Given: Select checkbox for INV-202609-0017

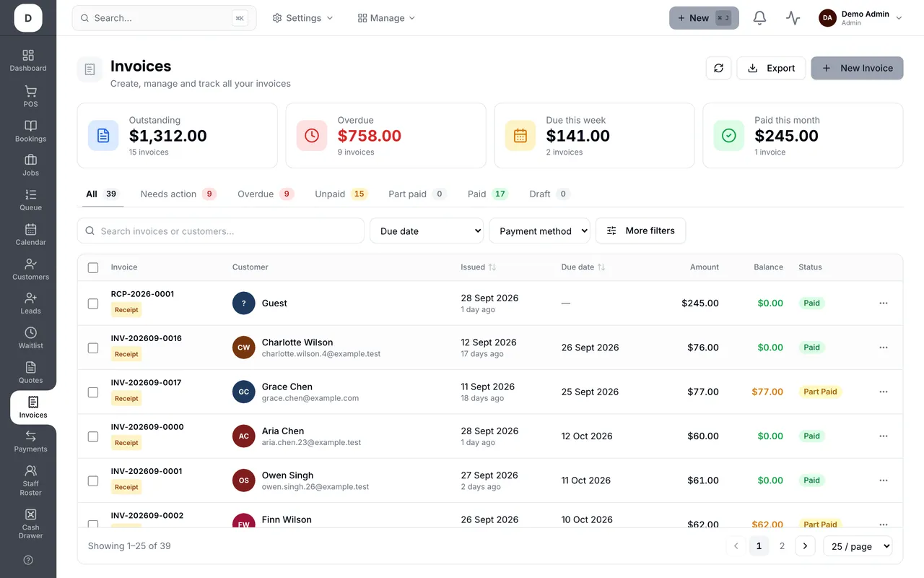Looking at the screenshot, I should (93, 392).
